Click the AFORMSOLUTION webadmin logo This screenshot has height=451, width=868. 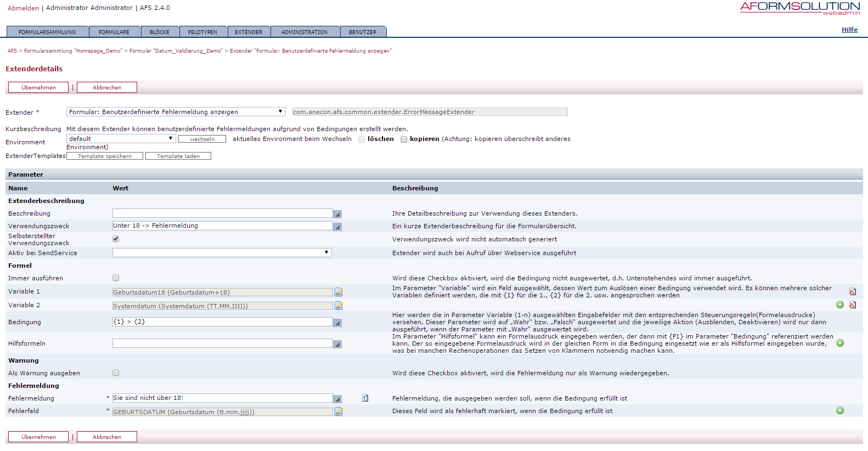[800, 8]
